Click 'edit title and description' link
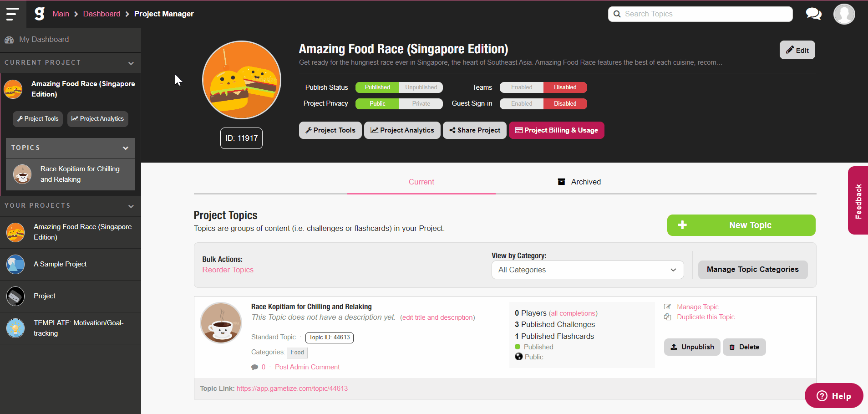 tap(437, 317)
